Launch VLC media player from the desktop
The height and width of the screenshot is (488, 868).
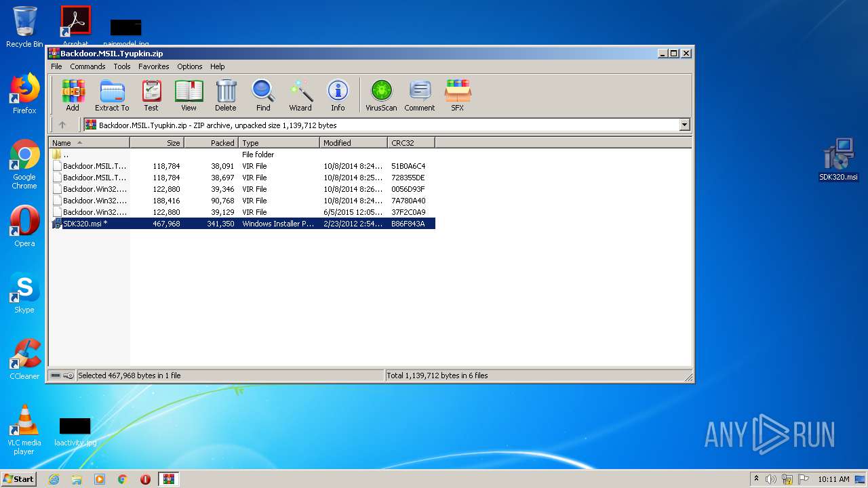tap(24, 430)
